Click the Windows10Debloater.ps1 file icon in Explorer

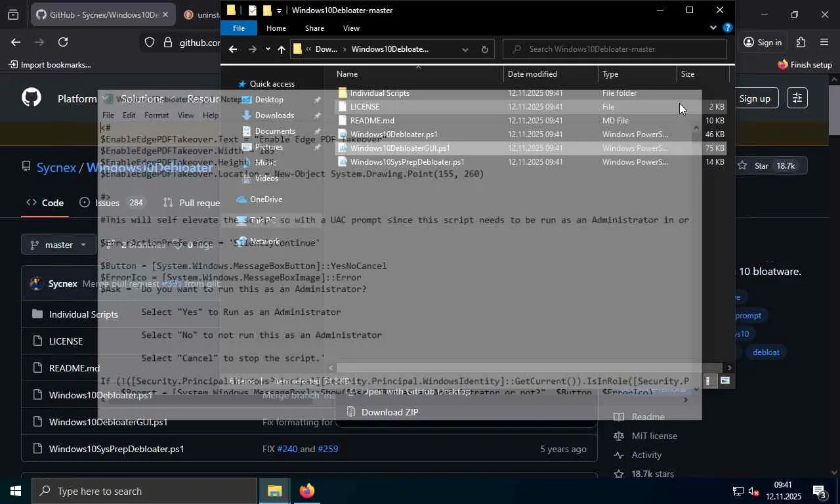pos(342,135)
